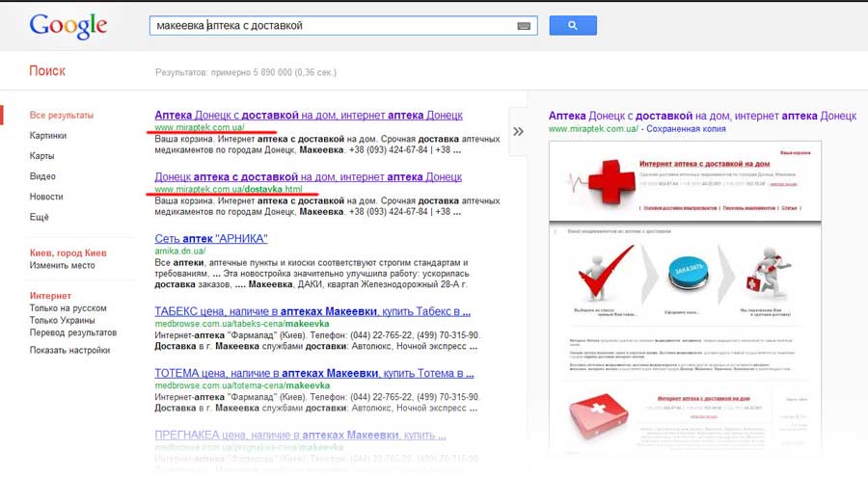Click URL 'medbrowse.com.ua/totema-cena/makeevka'
This screenshot has width=868, height=504.
tap(242, 385)
